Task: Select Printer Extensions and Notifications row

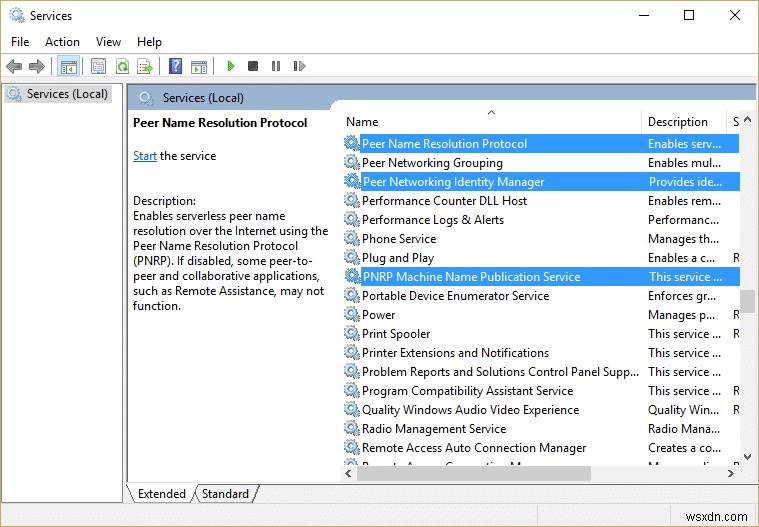Action: [541, 353]
